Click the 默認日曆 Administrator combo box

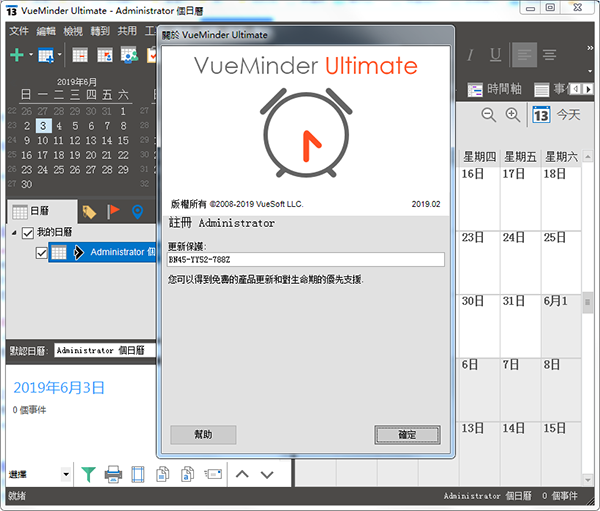click(105, 350)
